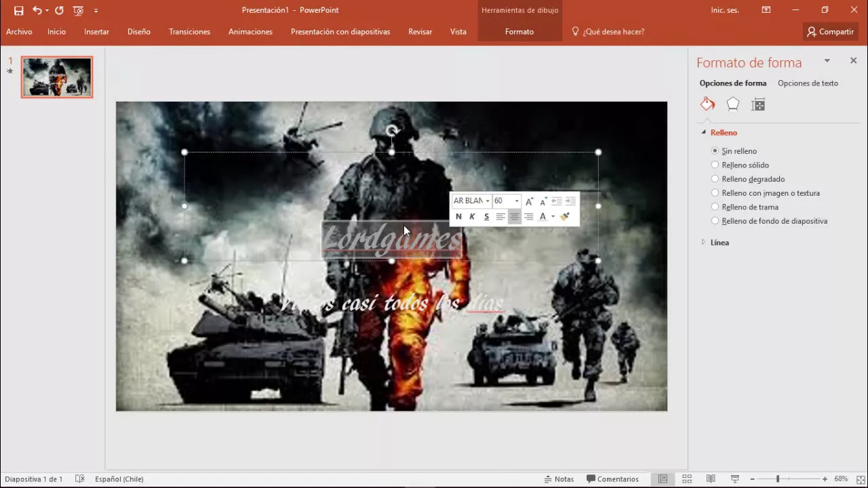Redo the last action
Image resolution: width=868 pixels, height=488 pixels.
pyautogui.click(x=59, y=11)
